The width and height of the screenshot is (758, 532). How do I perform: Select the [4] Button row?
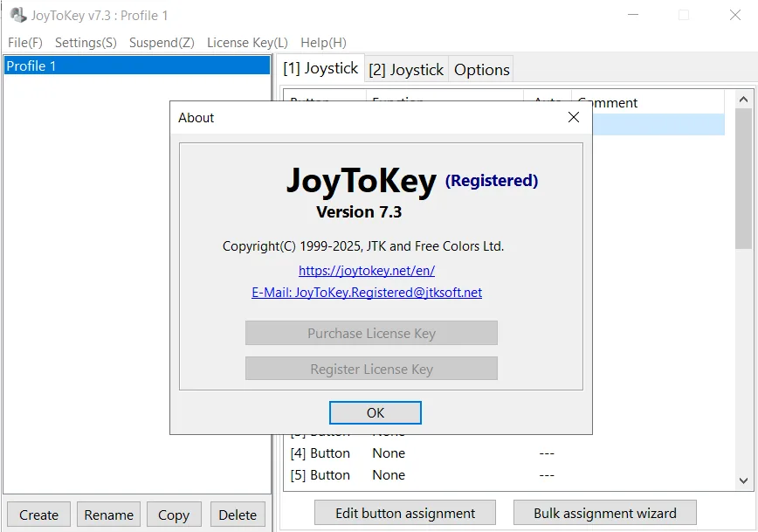[x=503, y=453]
